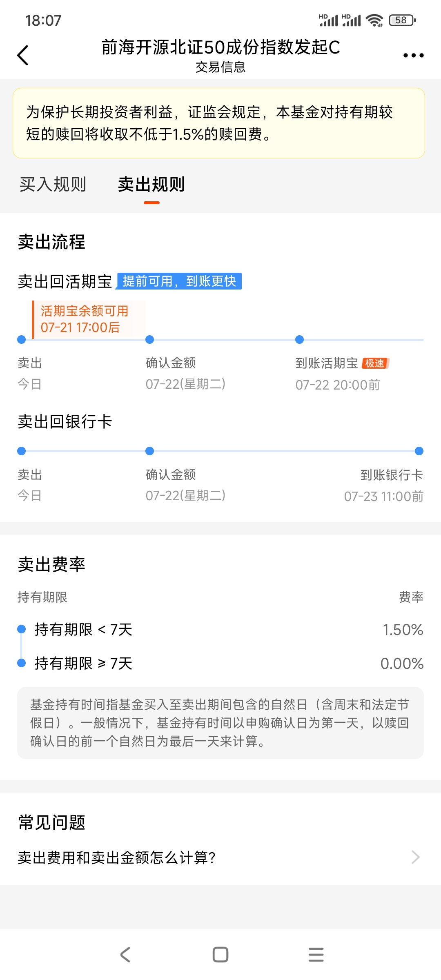
Task: Tap 活期宝余额可用 orange tooltip
Action: (88, 319)
